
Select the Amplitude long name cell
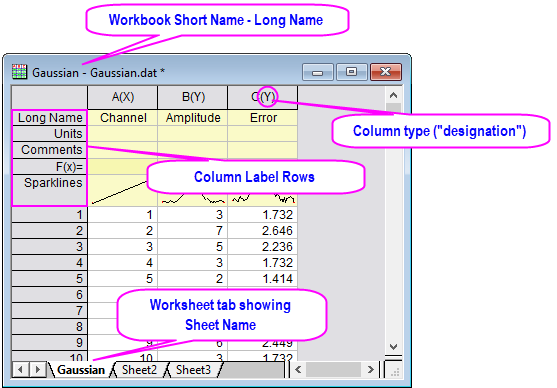coord(193,118)
